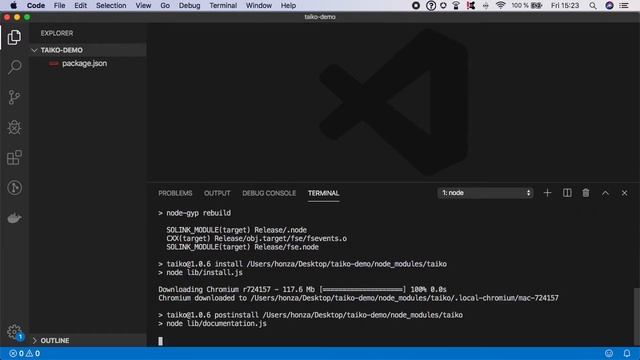Select the TERMINAL tab

pyautogui.click(x=323, y=193)
